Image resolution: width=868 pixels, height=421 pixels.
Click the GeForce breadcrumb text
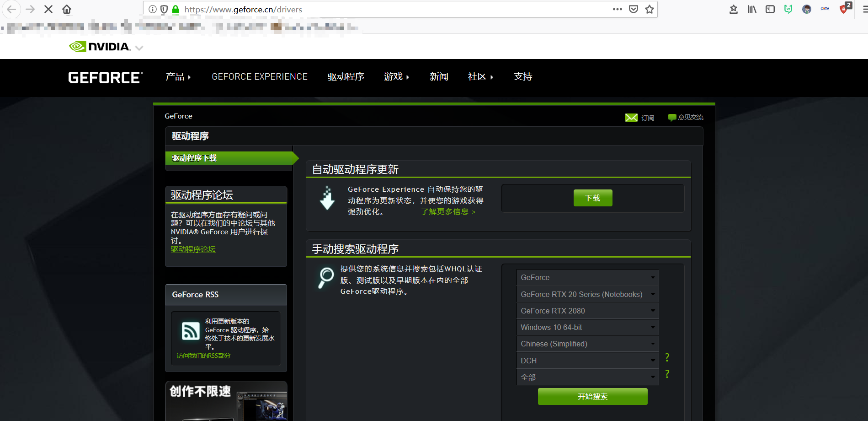coord(179,116)
